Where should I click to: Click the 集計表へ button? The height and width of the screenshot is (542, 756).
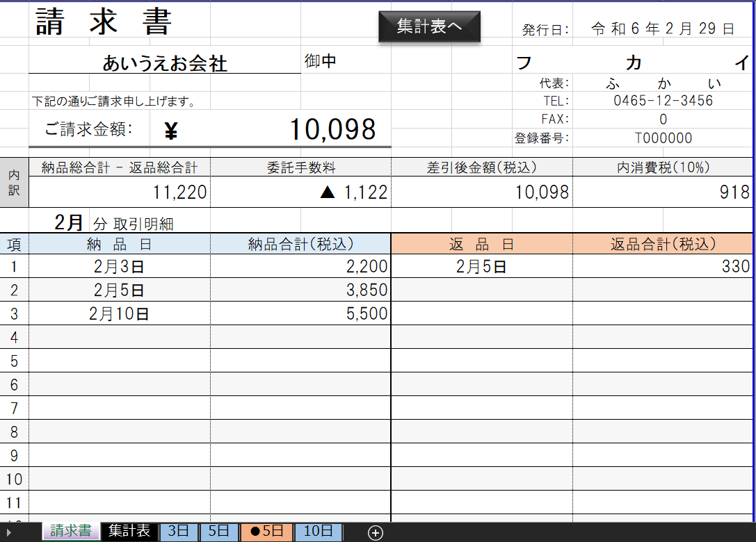click(x=429, y=26)
